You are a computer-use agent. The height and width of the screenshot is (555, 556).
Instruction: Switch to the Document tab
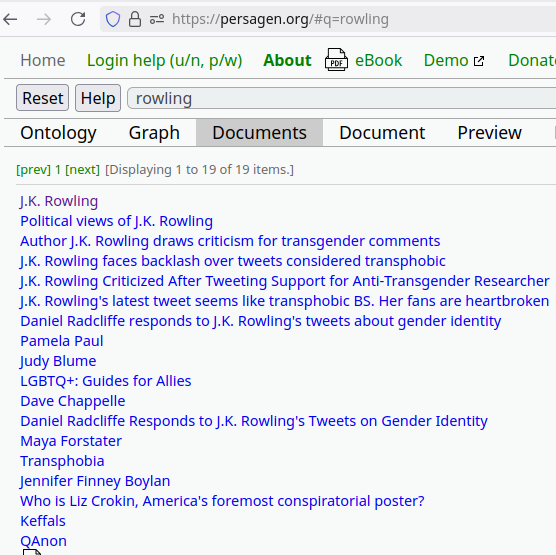(x=382, y=133)
